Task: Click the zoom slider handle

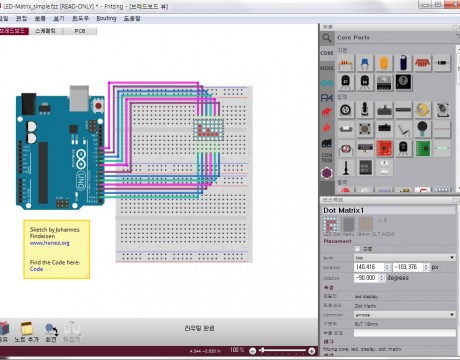Action: tap(263, 350)
